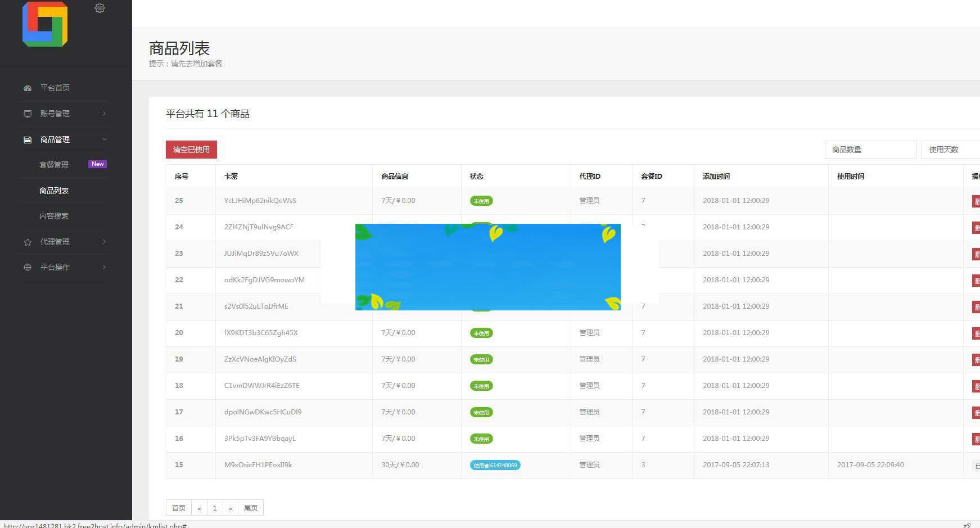The width and height of the screenshot is (980, 528).
Task: Select 商品列表 in the sidebar
Action: [54, 191]
